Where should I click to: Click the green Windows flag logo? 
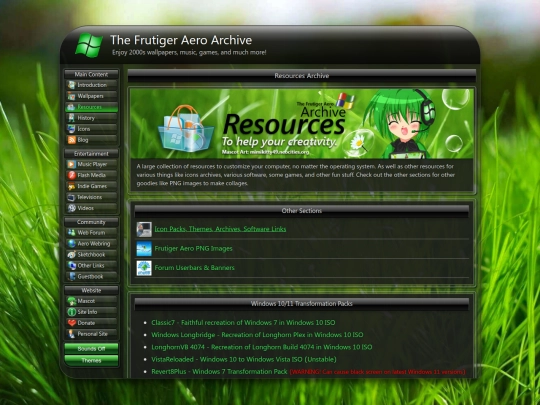click(x=89, y=45)
